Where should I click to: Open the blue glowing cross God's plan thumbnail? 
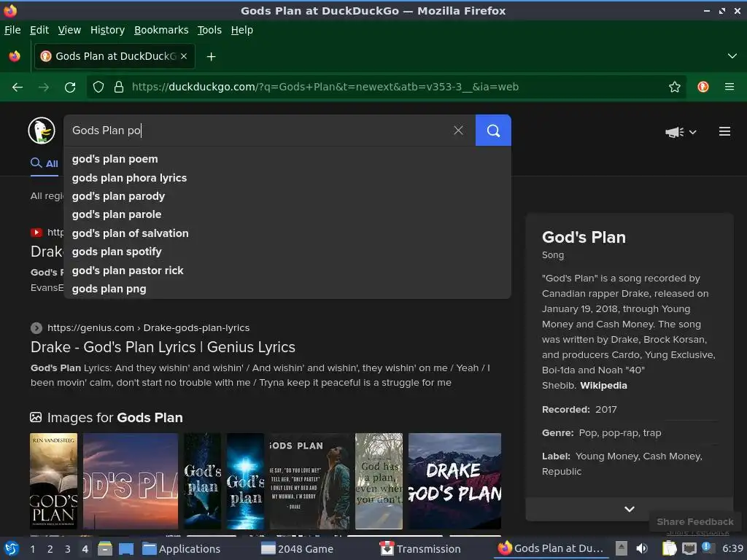tap(245, 481)
